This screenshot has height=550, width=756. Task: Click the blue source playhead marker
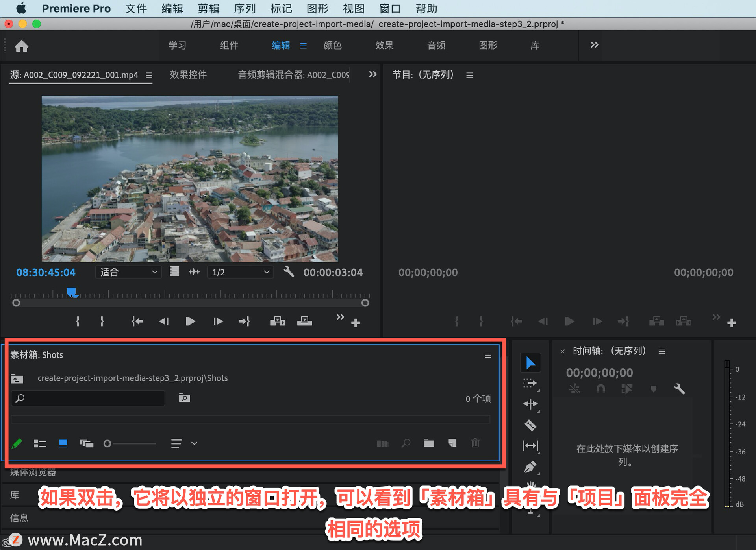pyautogui.click(x=72, y=292)
